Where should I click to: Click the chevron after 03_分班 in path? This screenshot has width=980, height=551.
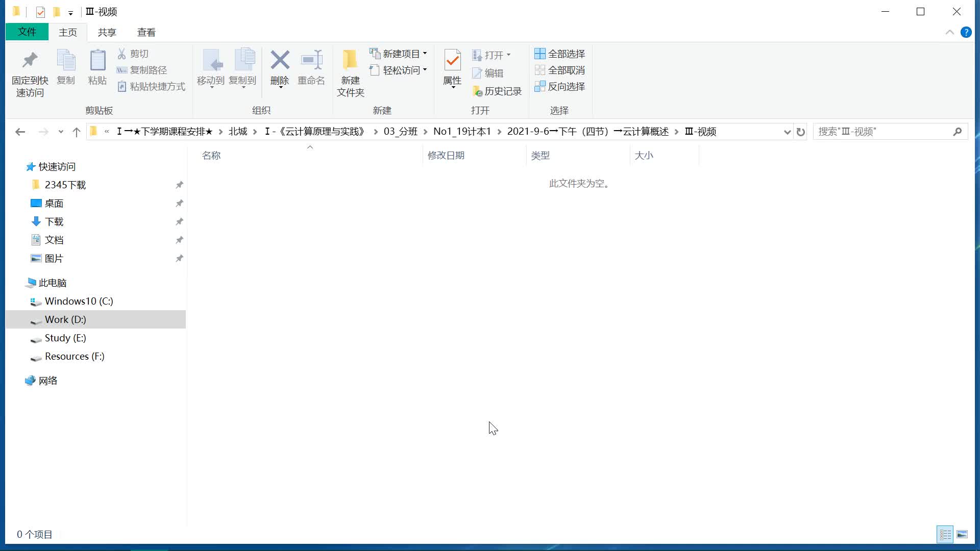point(426,132)
